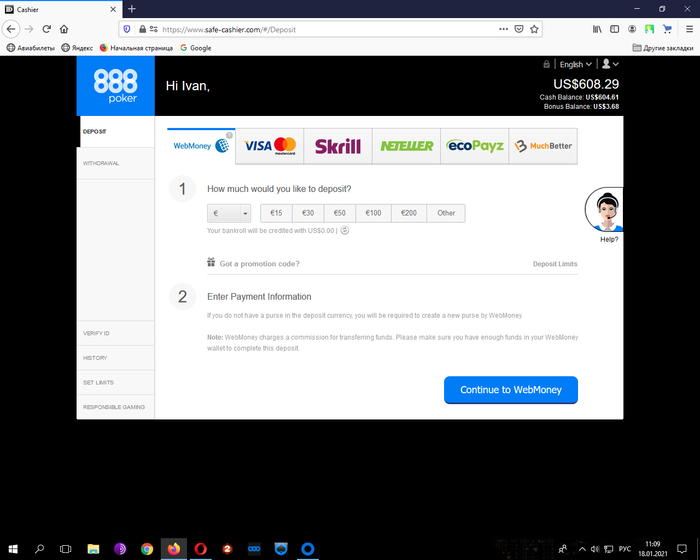Open the Google bookmark

pyautogui.click(x=196, y=48)
